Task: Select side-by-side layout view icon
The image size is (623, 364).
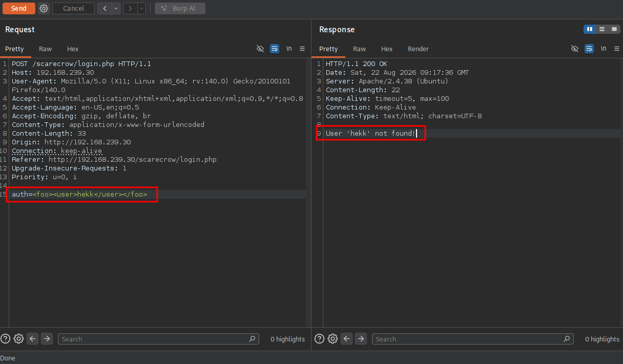Action: pos(590,29)
